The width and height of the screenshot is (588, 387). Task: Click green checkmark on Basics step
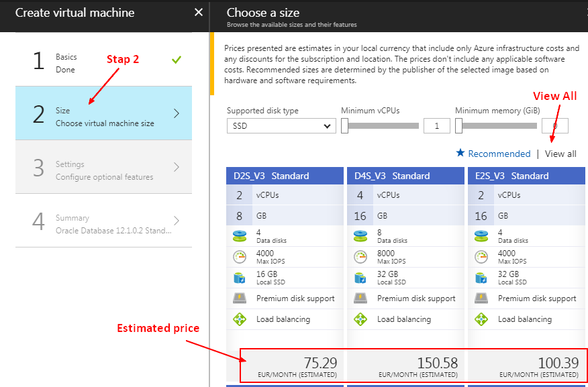(177, 60)
